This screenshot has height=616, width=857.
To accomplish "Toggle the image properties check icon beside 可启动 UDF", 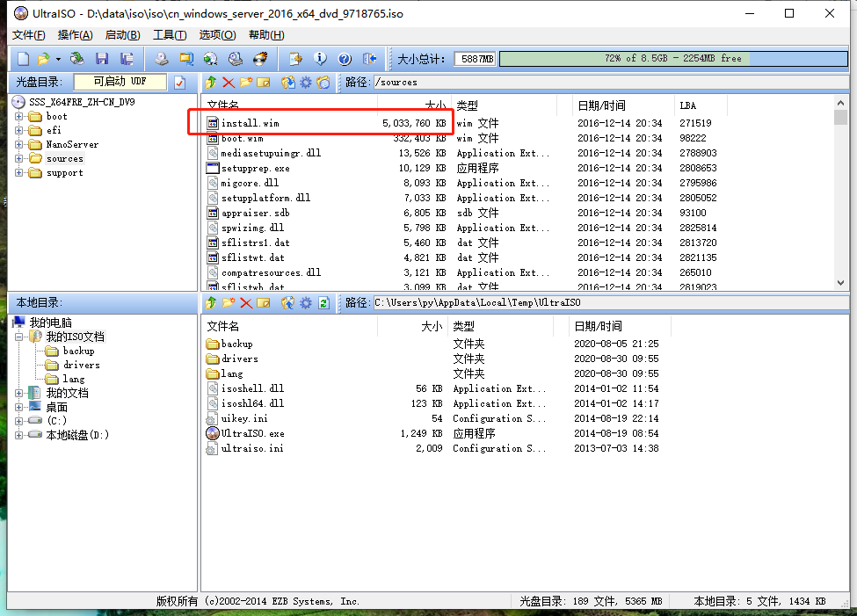I will [x=180, y=82].
